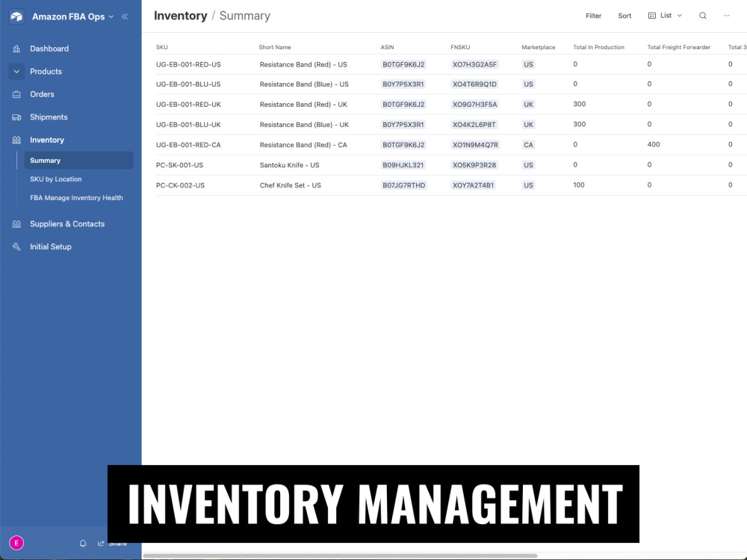Click the Sort button

click(624, 15)
